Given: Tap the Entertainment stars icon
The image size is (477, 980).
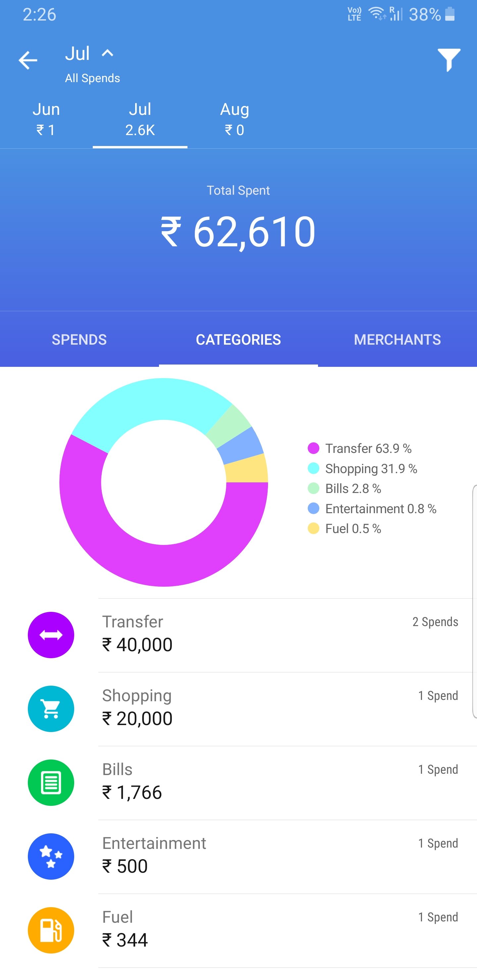Looking at the screenshot, I should (51, 856).
